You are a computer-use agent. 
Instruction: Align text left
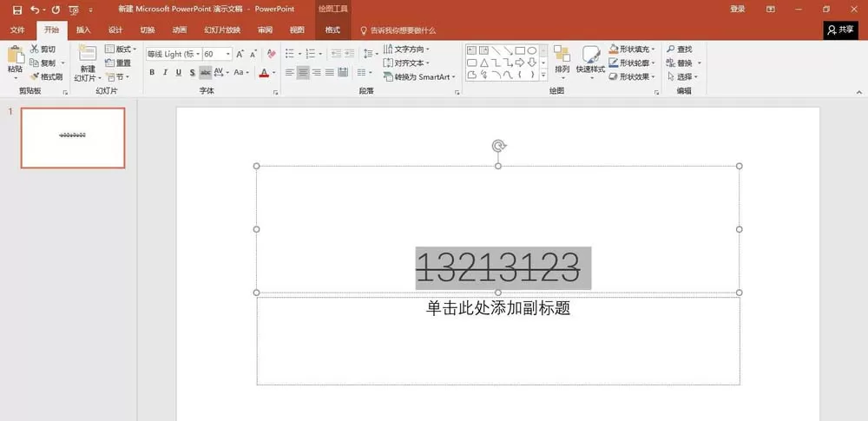pos(290,73)
